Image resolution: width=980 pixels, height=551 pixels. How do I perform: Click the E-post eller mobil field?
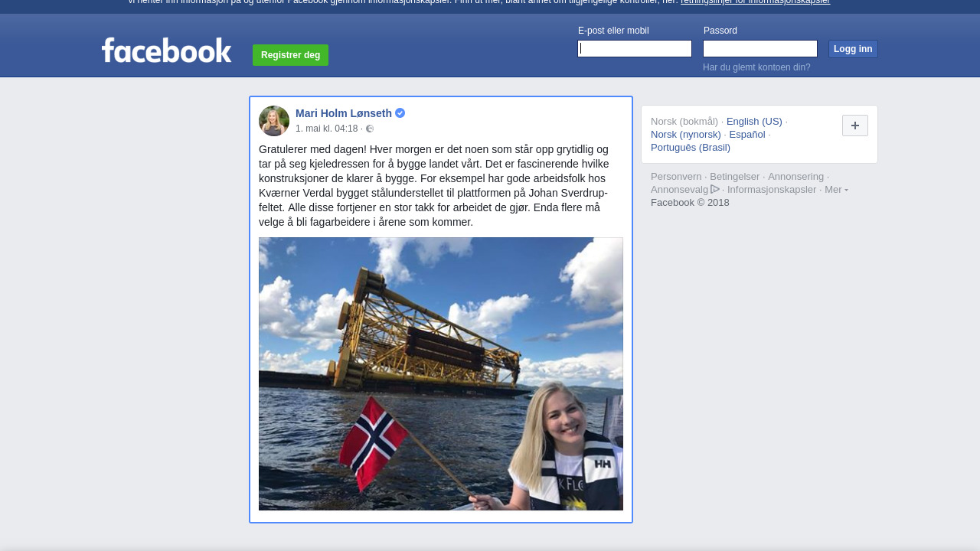(635, 49)
